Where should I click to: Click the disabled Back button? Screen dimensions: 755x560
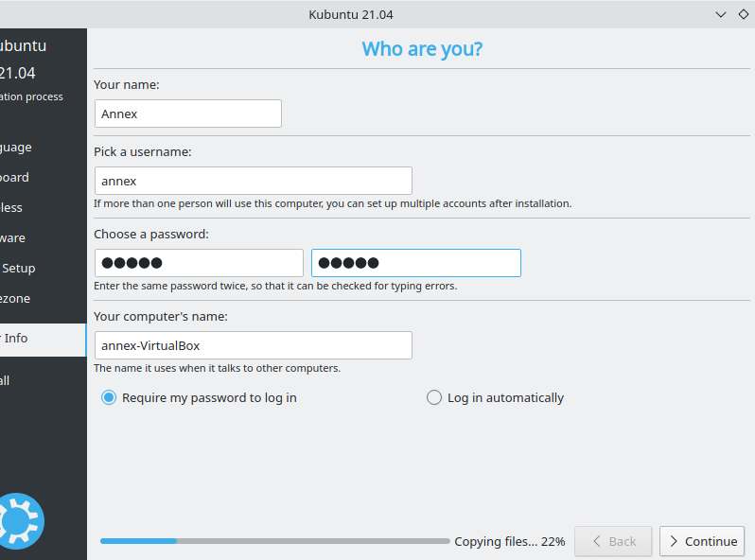(613, 541)
